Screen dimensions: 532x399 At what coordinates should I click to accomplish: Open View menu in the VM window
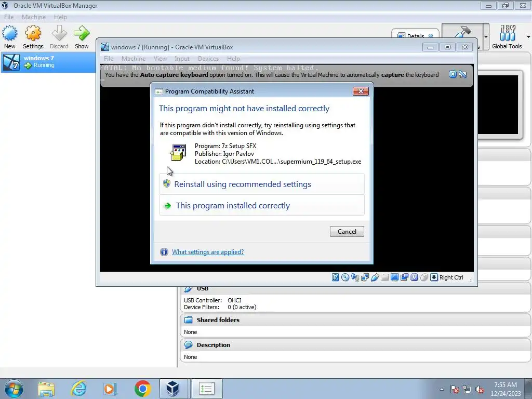(x=160, y=59)
